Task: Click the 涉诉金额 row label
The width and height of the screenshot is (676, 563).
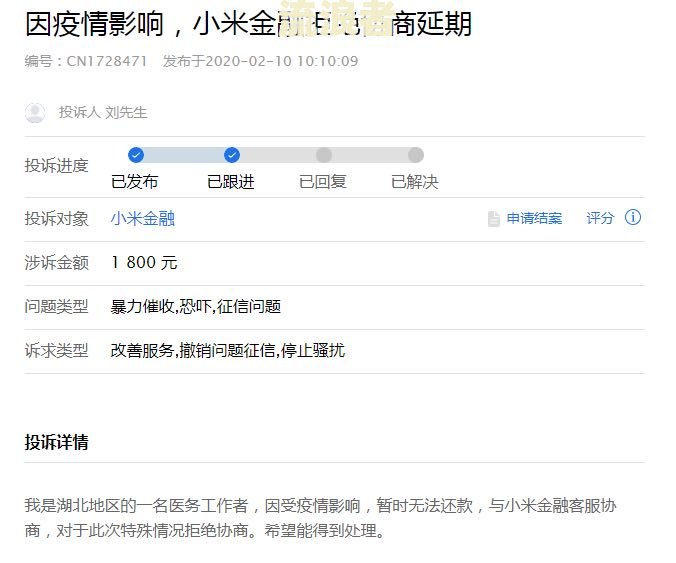Action: point(56,263)
